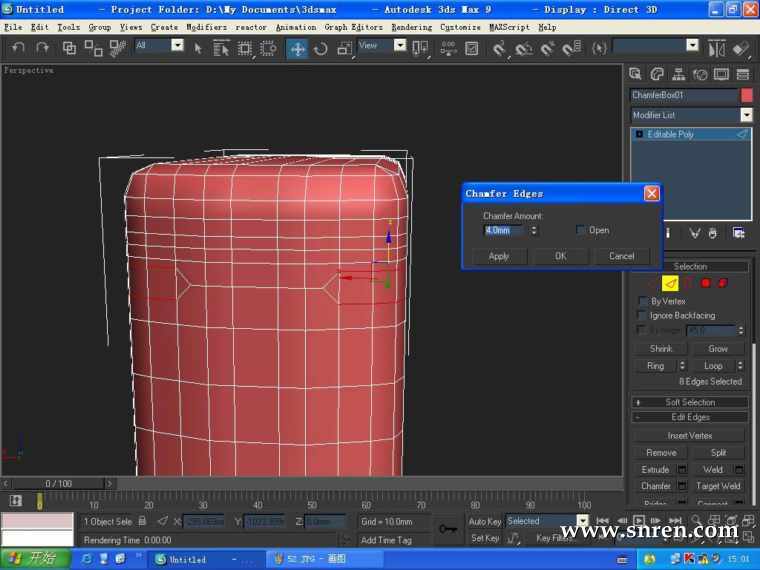Open the Customize menu

click(460, 28)
